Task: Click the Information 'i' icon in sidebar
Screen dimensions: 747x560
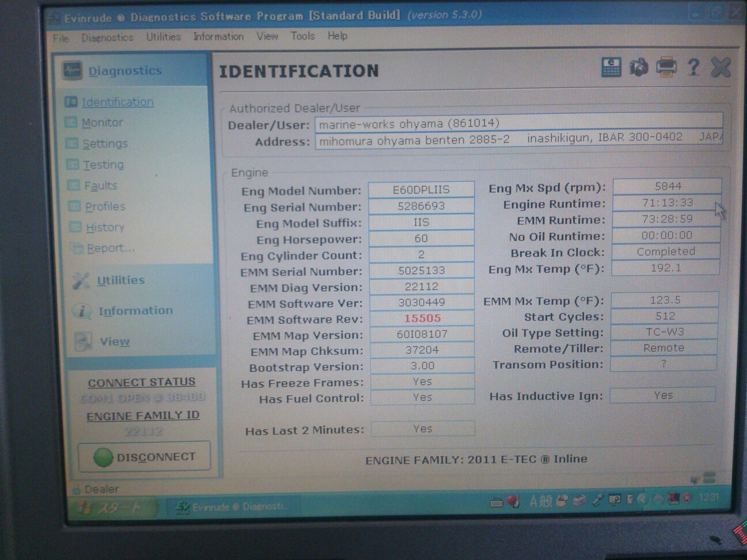Action: pyautogui.click(x=82, y=311)
